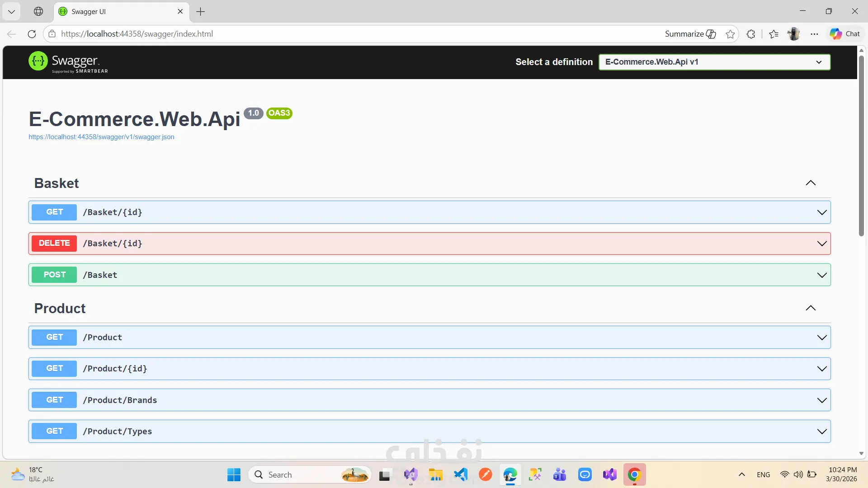
Task: Open browser settings three-dots menu
Action: [x=814, y=34]
